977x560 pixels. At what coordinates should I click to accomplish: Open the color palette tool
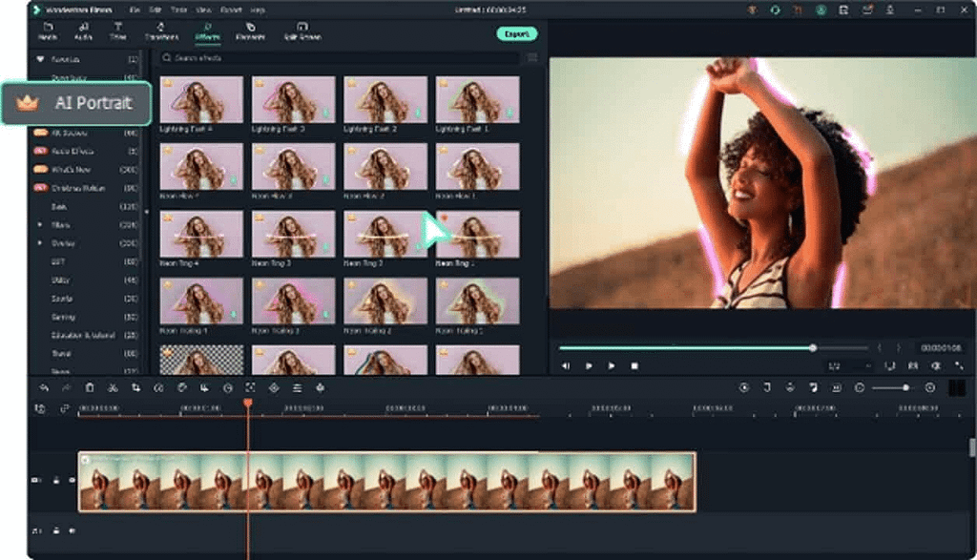pyautogui.click(x=182, y=388)
